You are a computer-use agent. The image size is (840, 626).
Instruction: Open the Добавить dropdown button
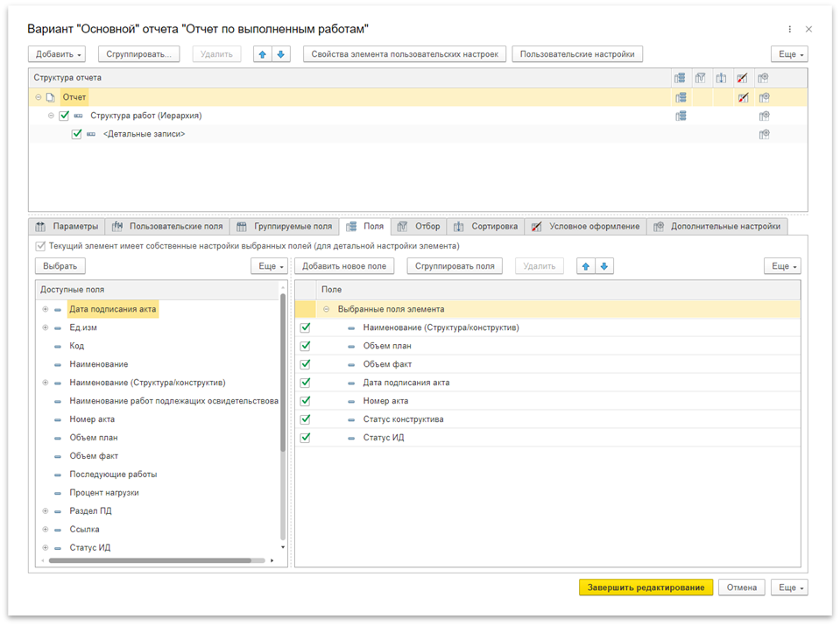click(x=60, y=54)
